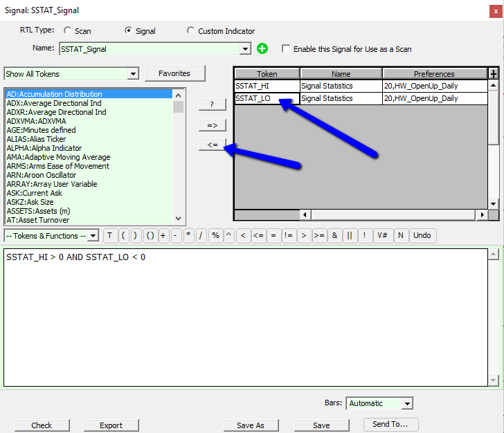Insert the not-equal != operator
504x433 pixels.
(x=289, y=235)
